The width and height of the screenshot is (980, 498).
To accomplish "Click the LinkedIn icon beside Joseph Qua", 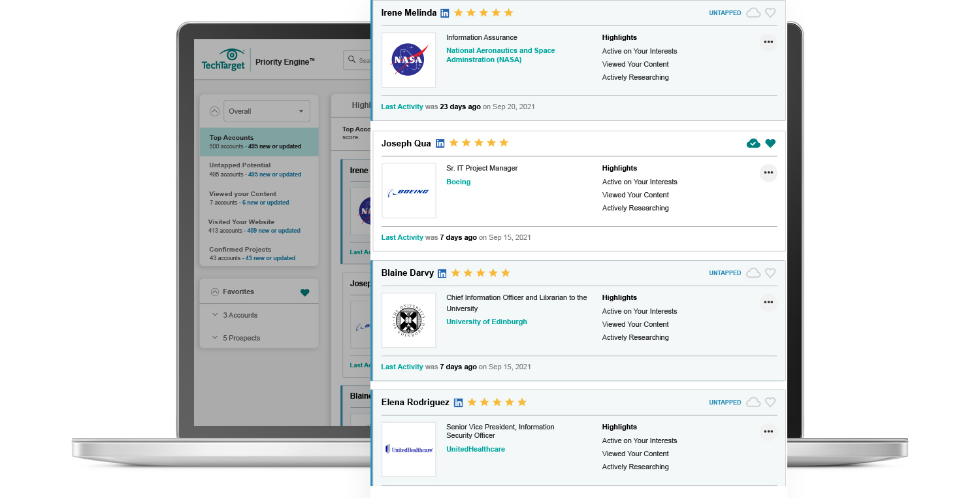I will (x=440, y=143).
